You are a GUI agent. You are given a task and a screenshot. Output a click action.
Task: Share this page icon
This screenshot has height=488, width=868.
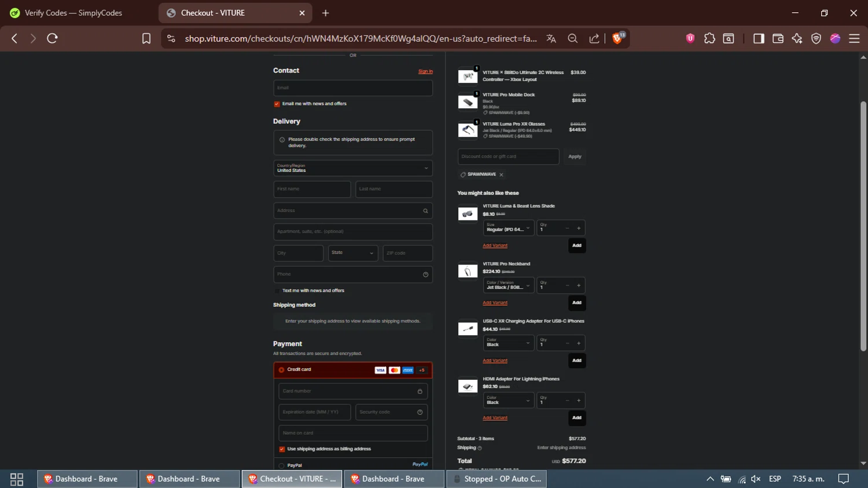(594, 38)
